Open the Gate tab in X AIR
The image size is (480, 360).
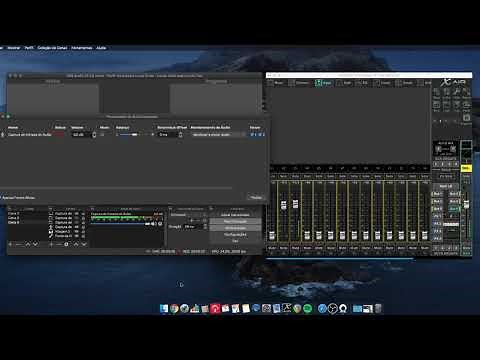click(x=344, y=83)
